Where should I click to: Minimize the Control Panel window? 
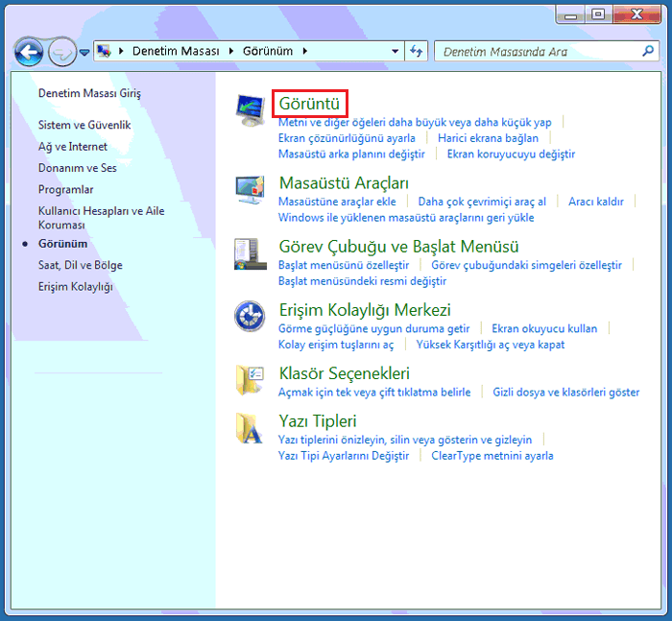570,15
